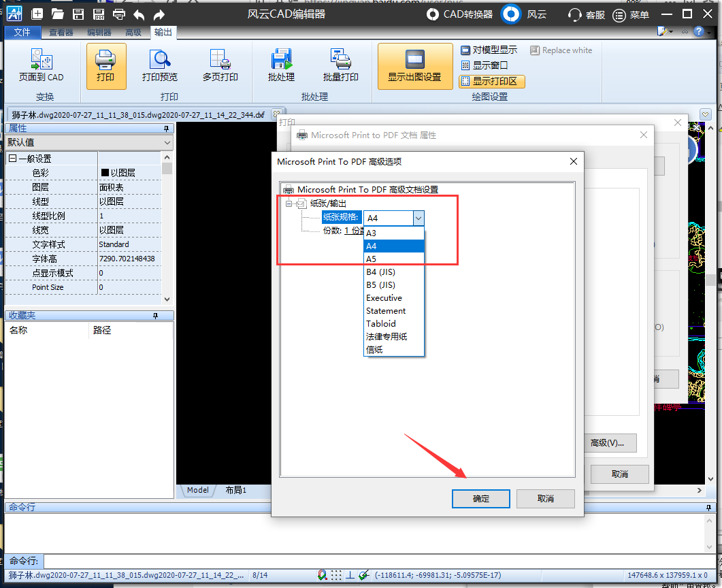Click the 字体高 value field
This screenshot has height=588, width=722.
[129, 259]
